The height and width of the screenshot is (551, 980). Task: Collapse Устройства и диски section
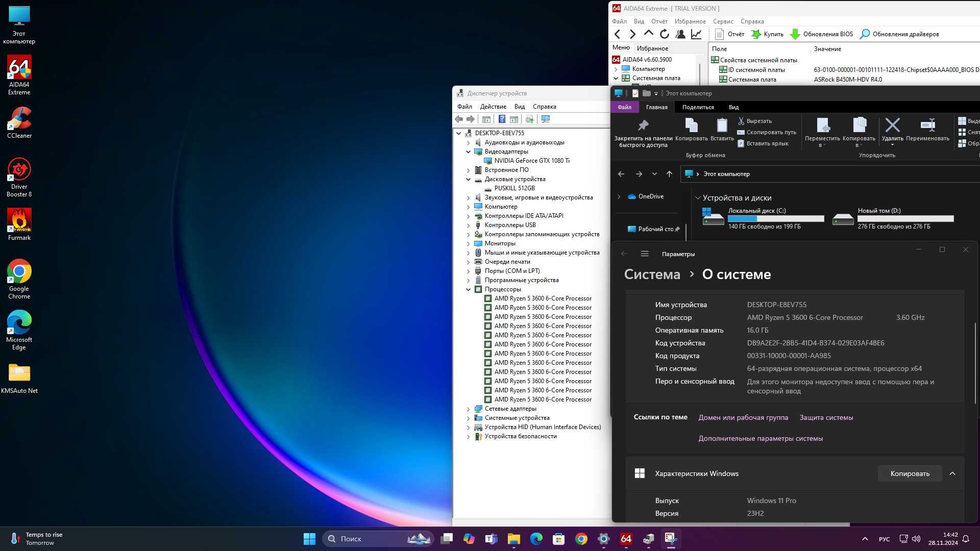[697, 198]
